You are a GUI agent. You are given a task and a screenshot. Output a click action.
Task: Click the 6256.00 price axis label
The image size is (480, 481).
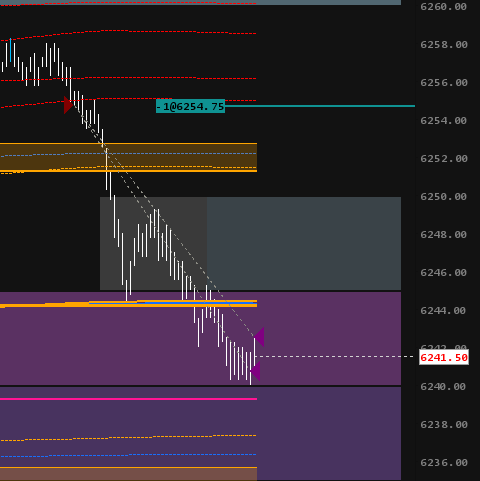444,83
